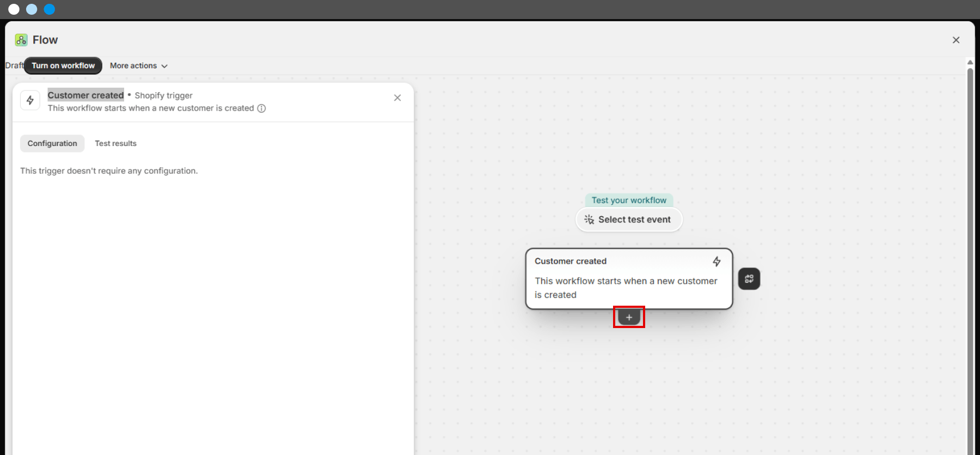Click the info icon beside the trigger description

261,108
